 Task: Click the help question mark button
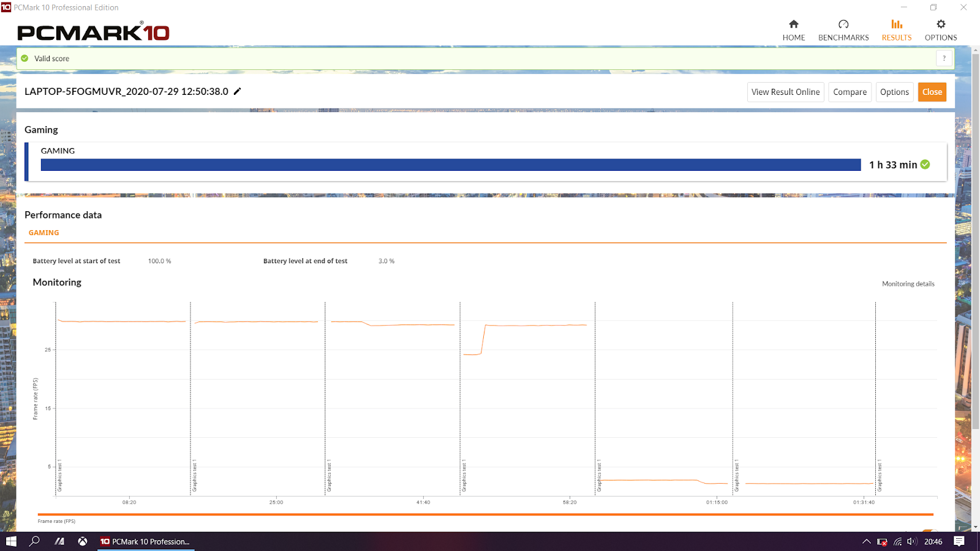click(944, 58)
